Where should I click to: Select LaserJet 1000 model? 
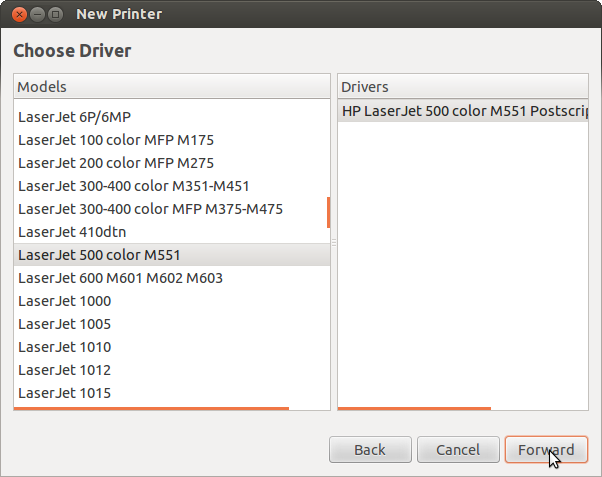(64, 301)
